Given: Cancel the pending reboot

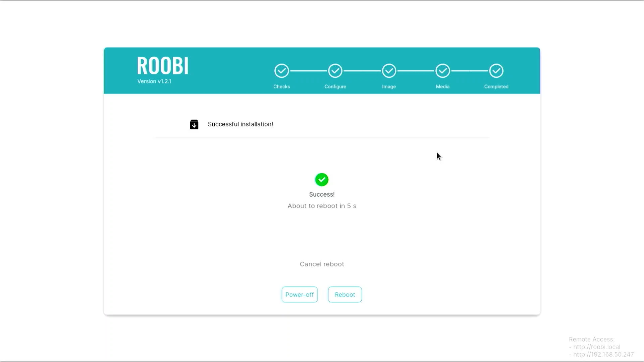Looking at the screenshot, I should click(x=322, y=264).
